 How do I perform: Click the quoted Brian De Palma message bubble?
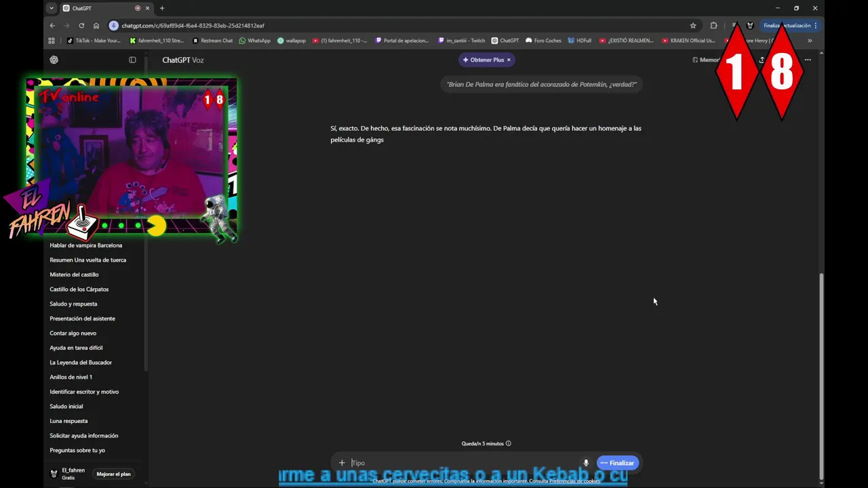(542, 85)
